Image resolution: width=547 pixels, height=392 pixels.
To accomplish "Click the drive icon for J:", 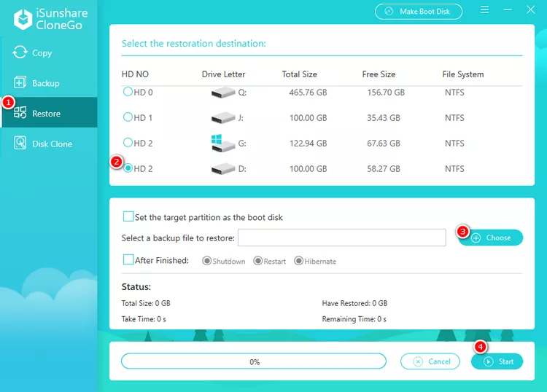I will pyautogui.click(x=223, y=118).
